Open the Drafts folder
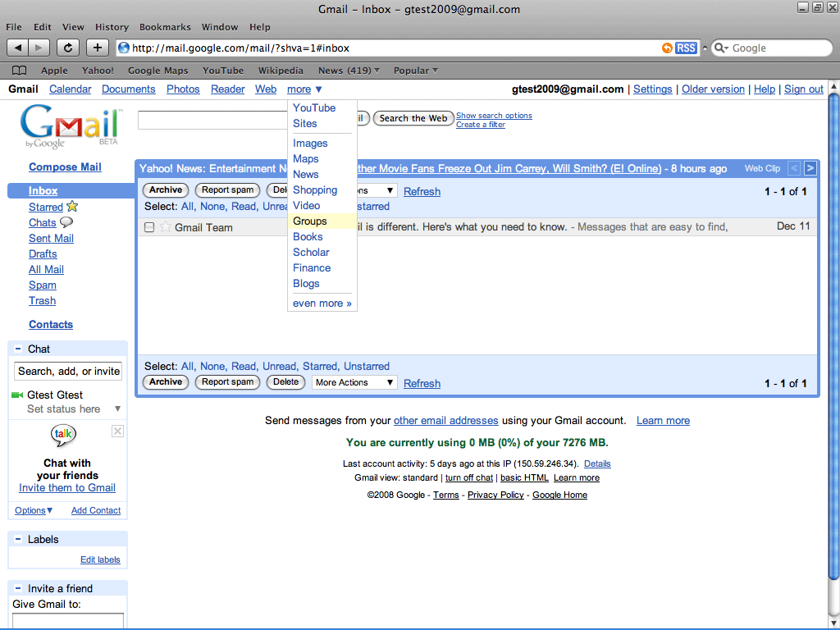This screenshot has height=630, width=840. (43, 253)
